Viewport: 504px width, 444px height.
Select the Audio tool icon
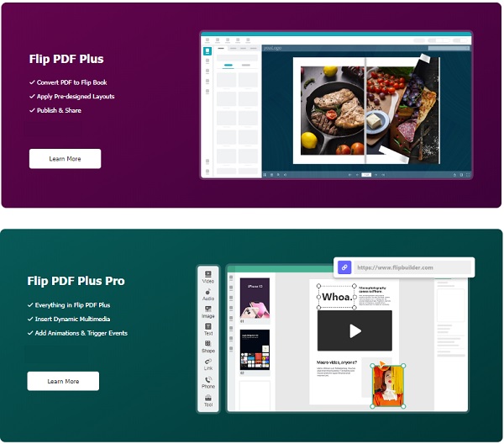pos(208,292)
